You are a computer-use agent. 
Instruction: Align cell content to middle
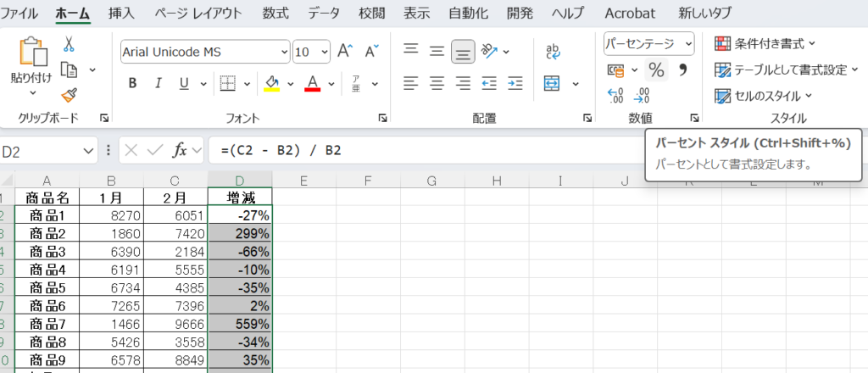pyautogui.click(x=437, y=52)
